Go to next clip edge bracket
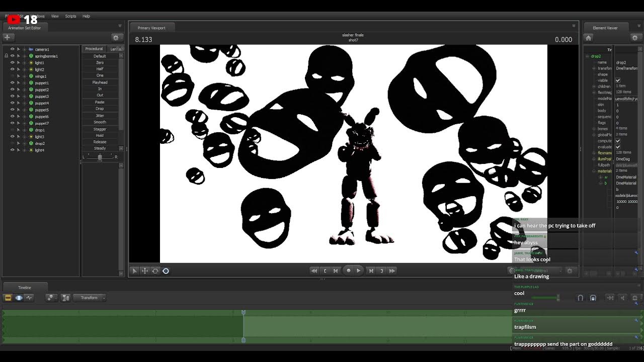The height and width of the screenshot is (362, 644). [x=382, y=270]
